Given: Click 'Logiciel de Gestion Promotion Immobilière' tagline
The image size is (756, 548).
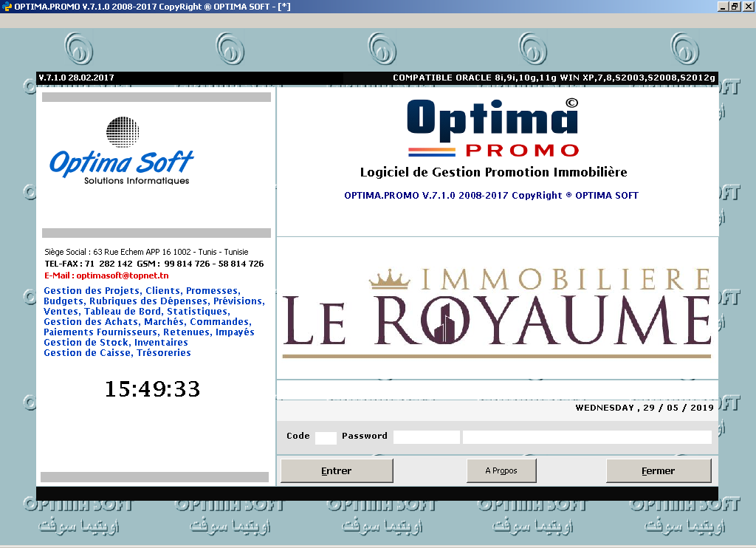Looking at the screenshot, I should click(494, 172).
